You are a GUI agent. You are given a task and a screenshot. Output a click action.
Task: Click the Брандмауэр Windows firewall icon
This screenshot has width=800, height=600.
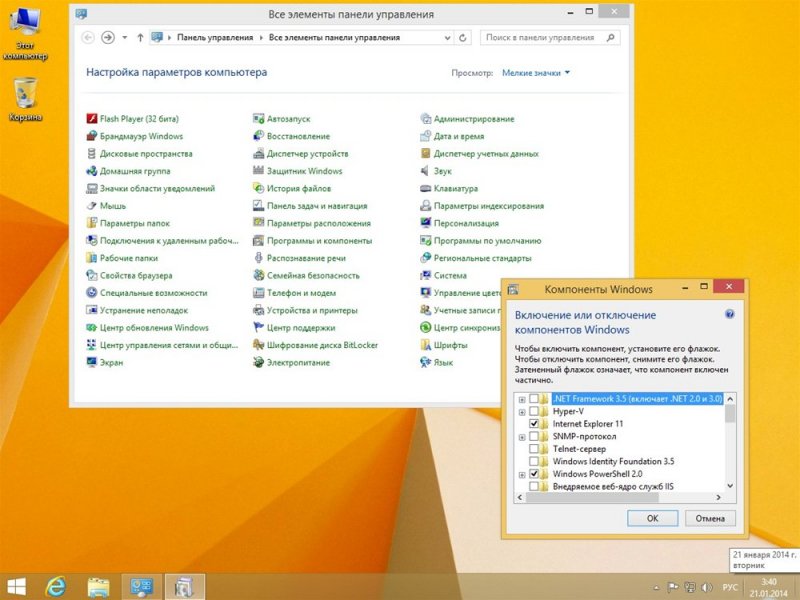click(92, 136)
